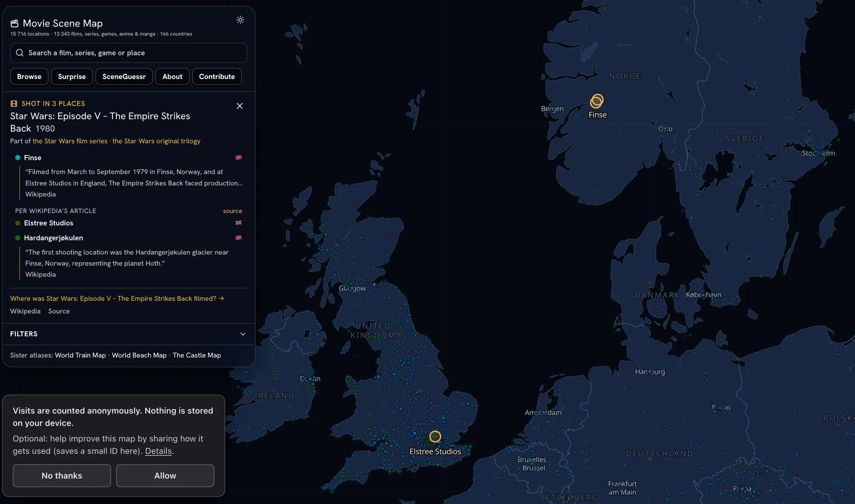Open the Browse tab
The height and width of the screenshot is (504, 855).
click(29, 76)
